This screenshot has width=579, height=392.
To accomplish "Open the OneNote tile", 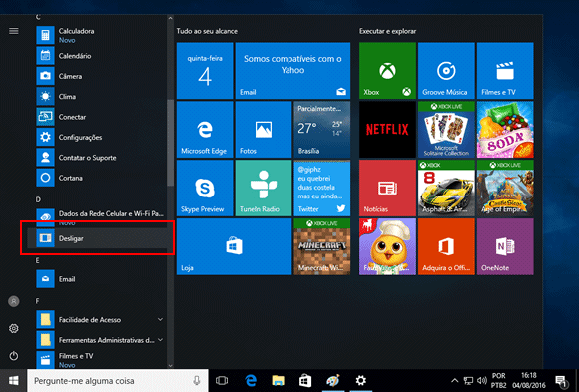I will [505, 246].
